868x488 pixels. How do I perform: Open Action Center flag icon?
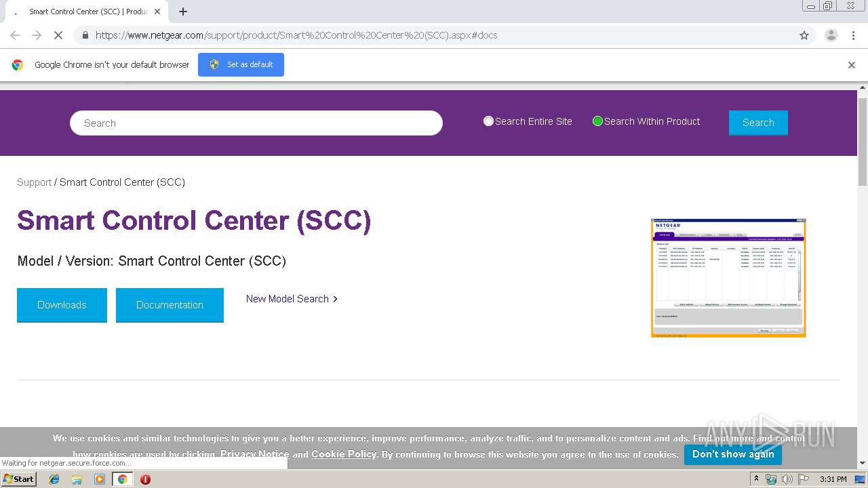click(x=804, y=479)
